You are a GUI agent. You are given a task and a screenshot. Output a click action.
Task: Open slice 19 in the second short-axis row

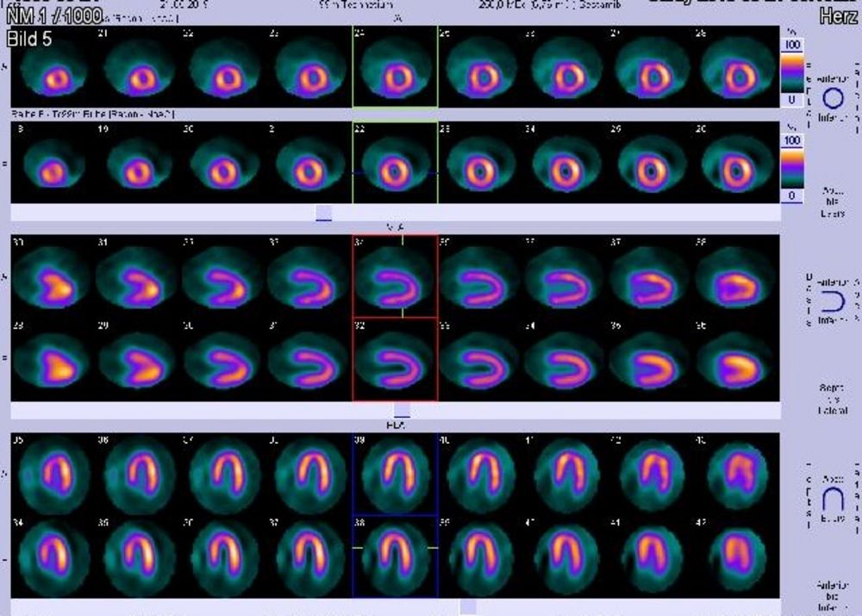click(140, 163)
